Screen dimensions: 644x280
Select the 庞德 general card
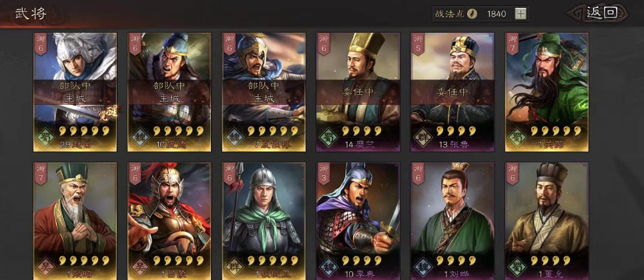(x=170, y=92)
